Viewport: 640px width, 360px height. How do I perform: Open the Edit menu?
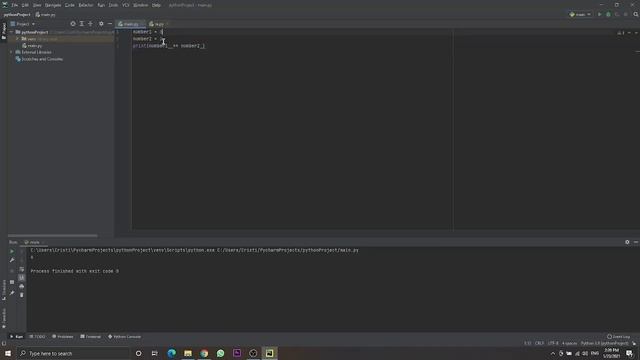pyautogui.click(x=25, y=5)
